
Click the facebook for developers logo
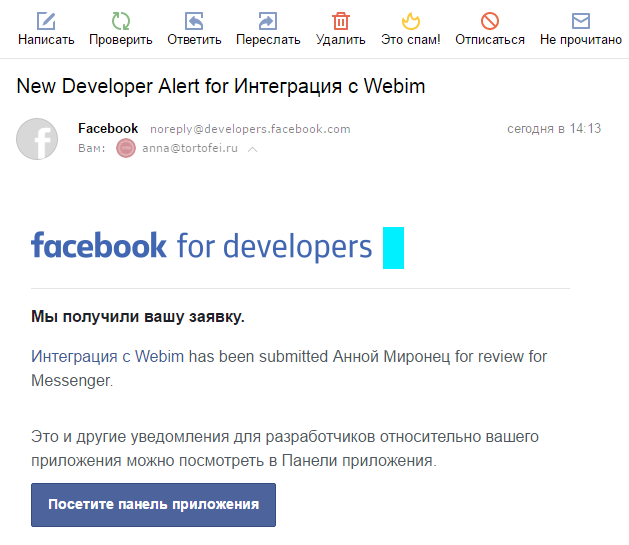(202, 246)
